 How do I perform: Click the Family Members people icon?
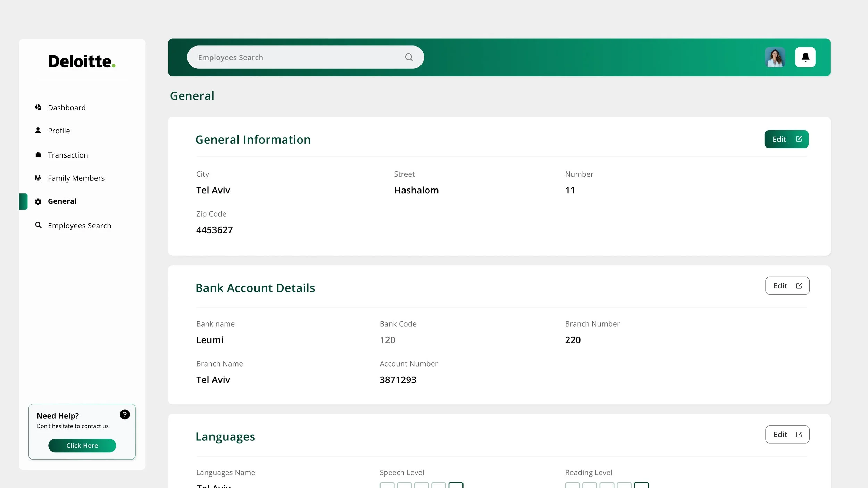pyautogui.click(x=38, y=178)
